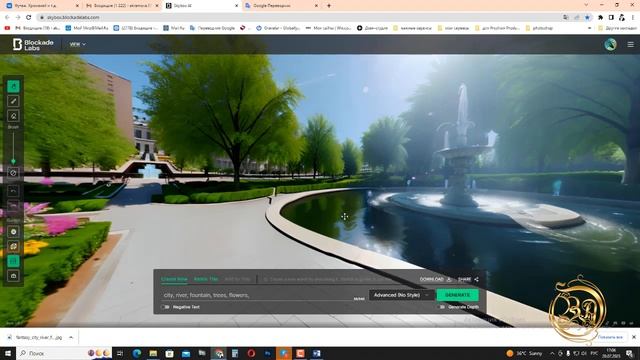Click the DOWNLOAD button
This screenshot has height=360, width=640.
point(436,279)
